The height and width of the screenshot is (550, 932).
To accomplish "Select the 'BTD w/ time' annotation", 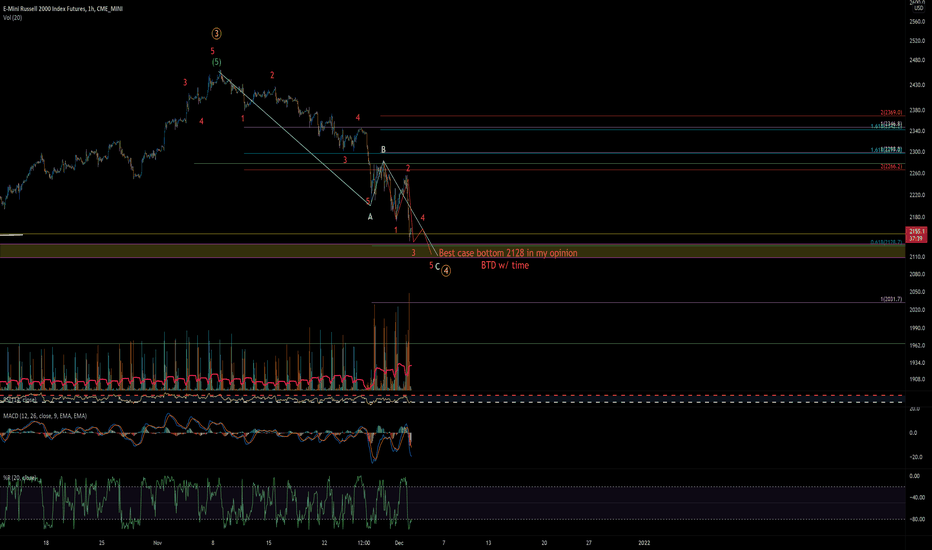I will pyautogui.click(x=505, y=266).
